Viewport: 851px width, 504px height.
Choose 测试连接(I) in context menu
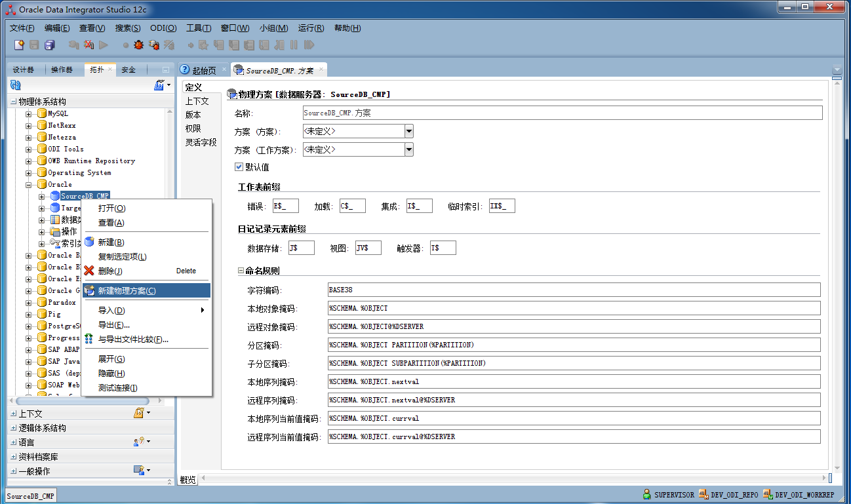pyautogui.click(x=146, y=387)
